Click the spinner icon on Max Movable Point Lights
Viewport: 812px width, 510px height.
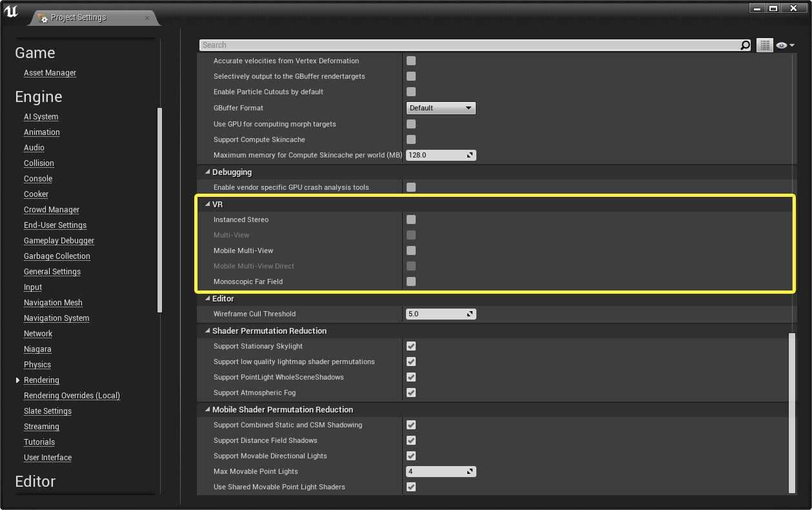coord(471,471)
